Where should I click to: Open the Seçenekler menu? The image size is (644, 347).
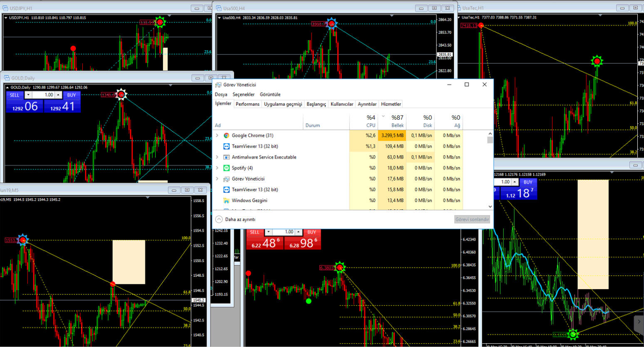coord(243,95)
